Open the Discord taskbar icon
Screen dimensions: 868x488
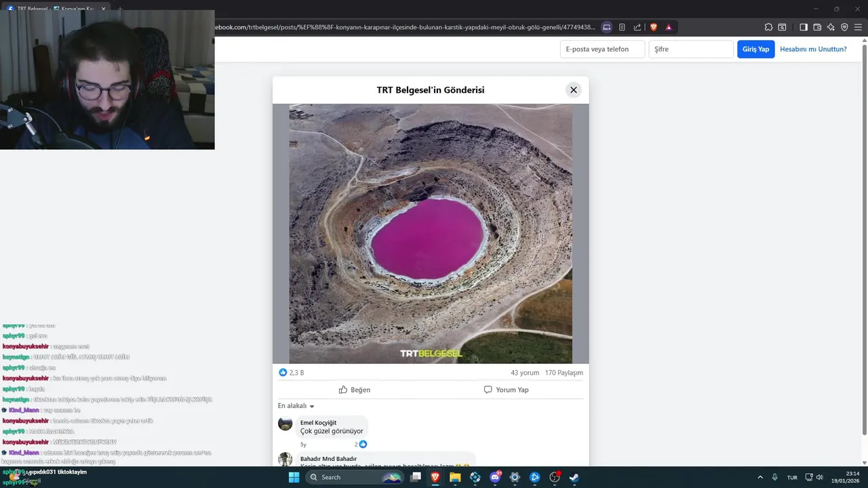point(495,477)
